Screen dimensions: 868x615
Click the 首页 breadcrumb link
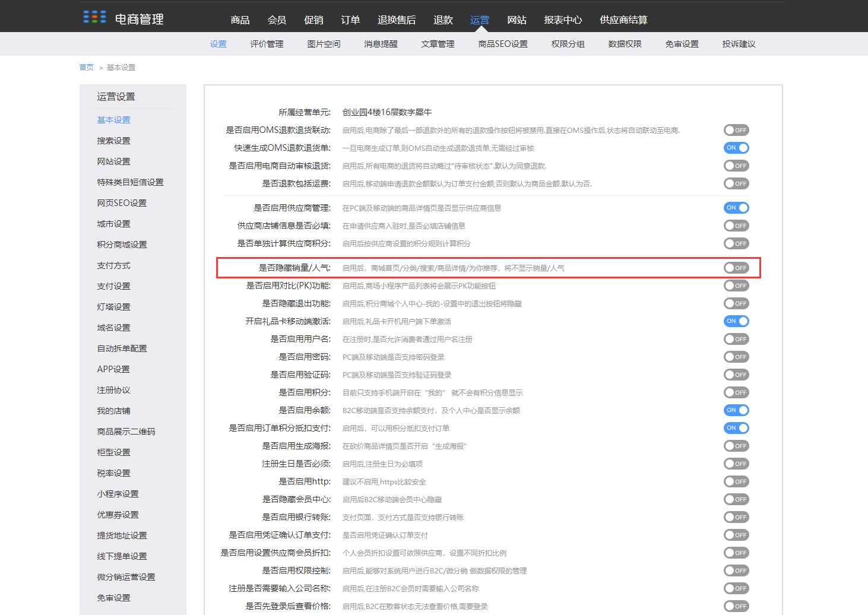(x=87, y=68)
